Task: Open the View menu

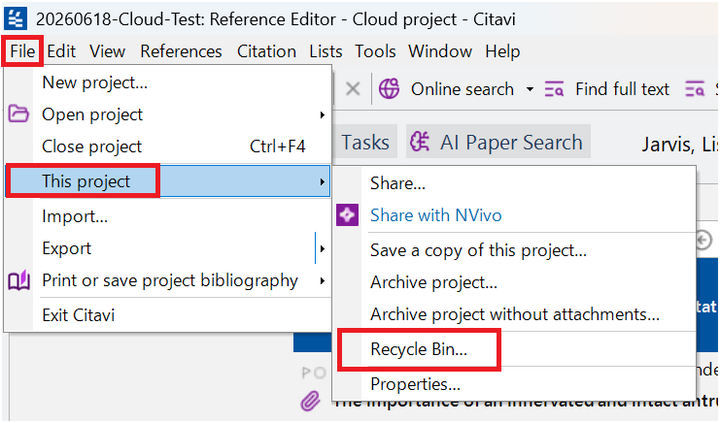Action: tap(107, 51)
